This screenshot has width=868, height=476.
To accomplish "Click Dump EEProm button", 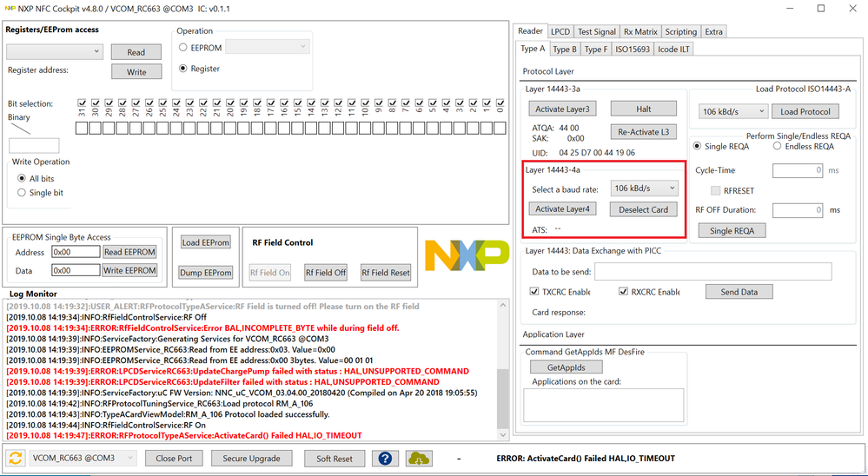I will click(x=205, y=273).
